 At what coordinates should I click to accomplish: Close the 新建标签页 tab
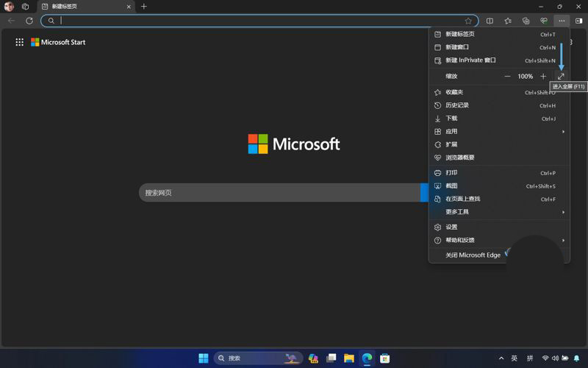(x=129, y=7)
